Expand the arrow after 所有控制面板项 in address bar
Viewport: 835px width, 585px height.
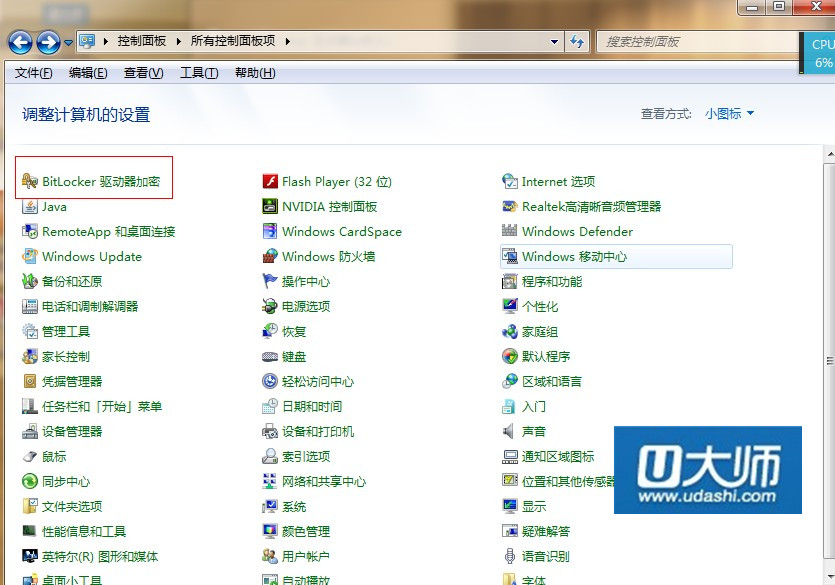[288, 42]
